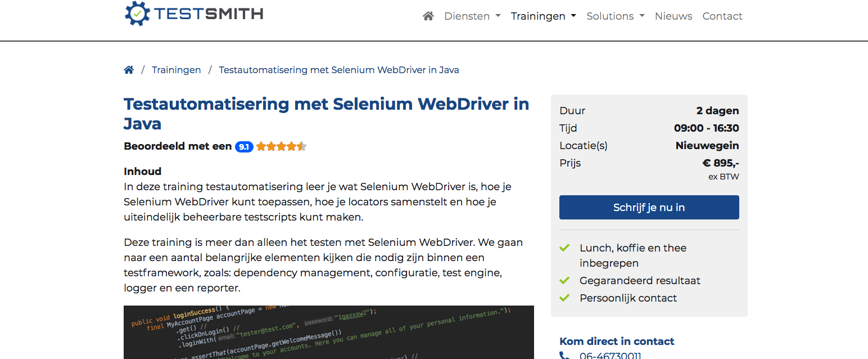868x359 pixels.
Task: Click the 2 dagen duration value
Action: [x=718, y=111]
